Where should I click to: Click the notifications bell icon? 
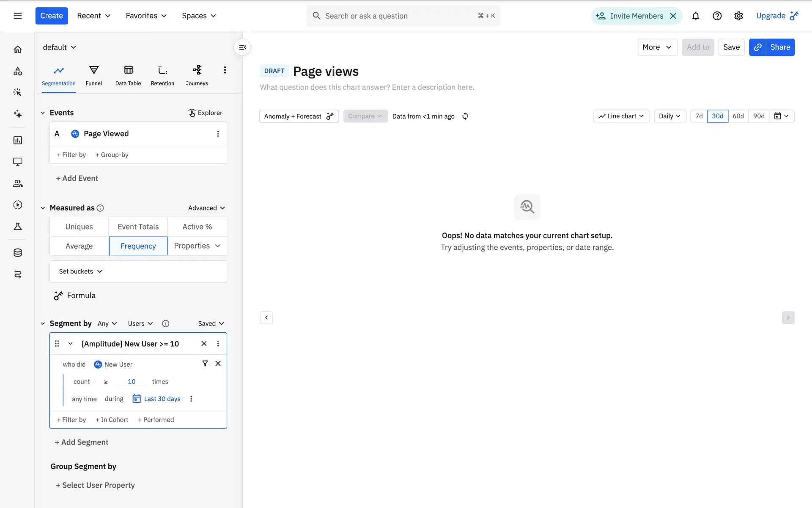click(x=695, y=16)
